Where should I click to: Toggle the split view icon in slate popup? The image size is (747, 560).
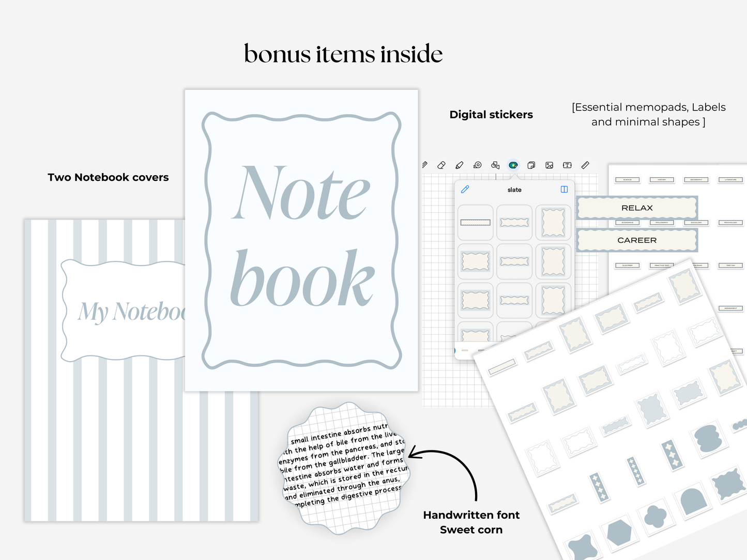tap(563, 190)
